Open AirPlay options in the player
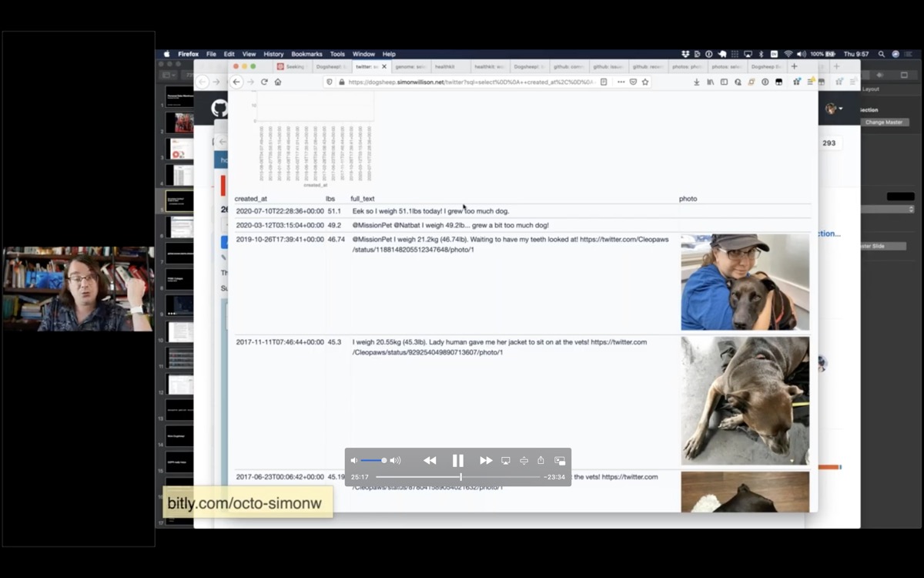 (x=506, y=460)
